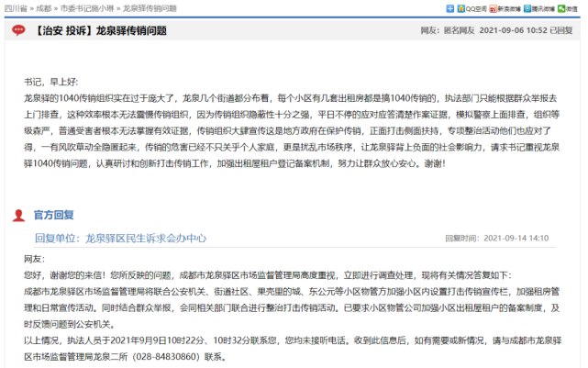Click the line beginning 以上情况，执法人员于2021年9月9日
This screenshot has height=368, width=588.
(293, 340)
